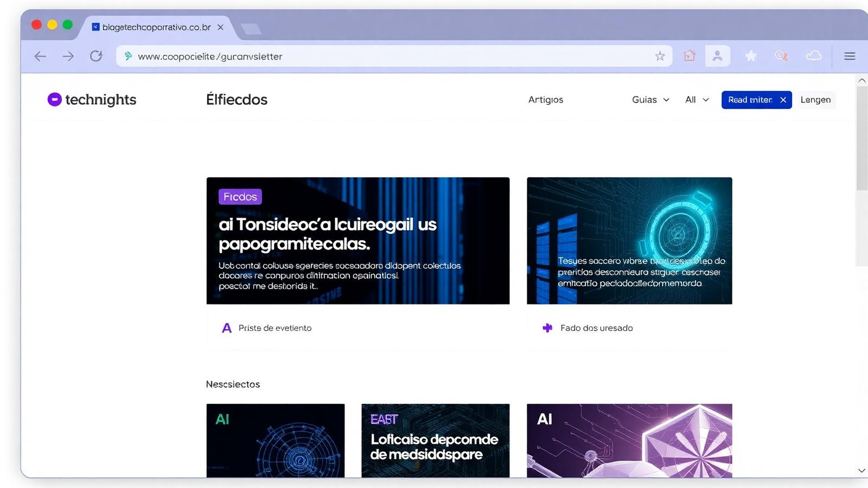This screenshot has height=488, width=868.
Task: Open a new tab with the tab bar button
Action: click(x=251, y=28)
